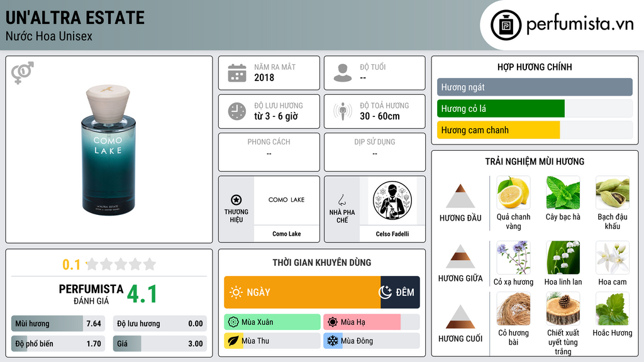
Task: Click the snowflake icon for Mùa Đông
Action: pyautogui.click(x=333, y=341)
